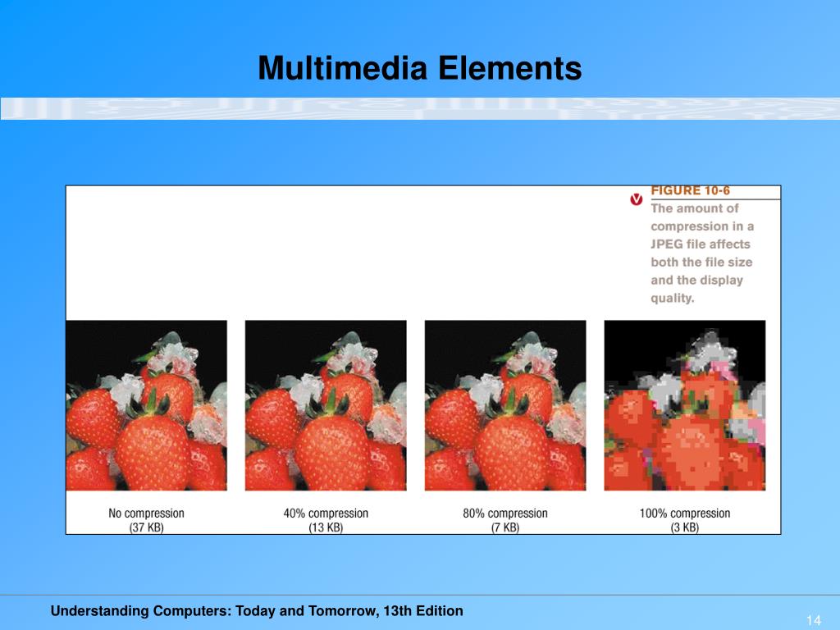Click the '(37 KB)' file size label
The image size is (840, 630).
pyautogui.click(x=146, y=527)
